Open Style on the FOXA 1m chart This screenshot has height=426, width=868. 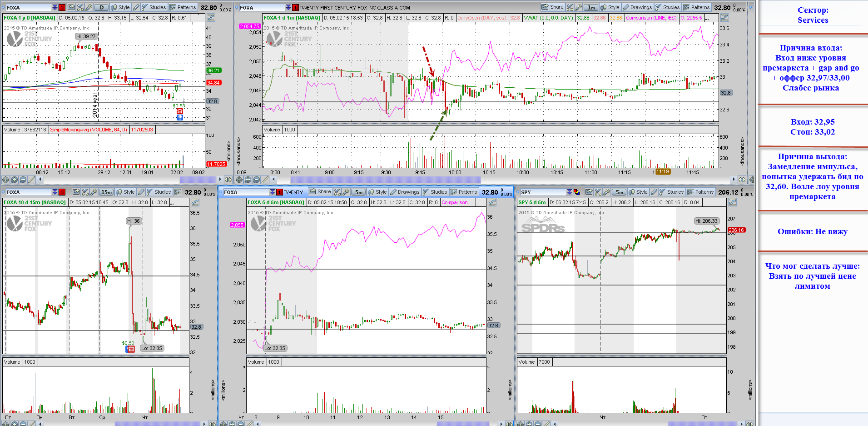click(x=610, y=7)
